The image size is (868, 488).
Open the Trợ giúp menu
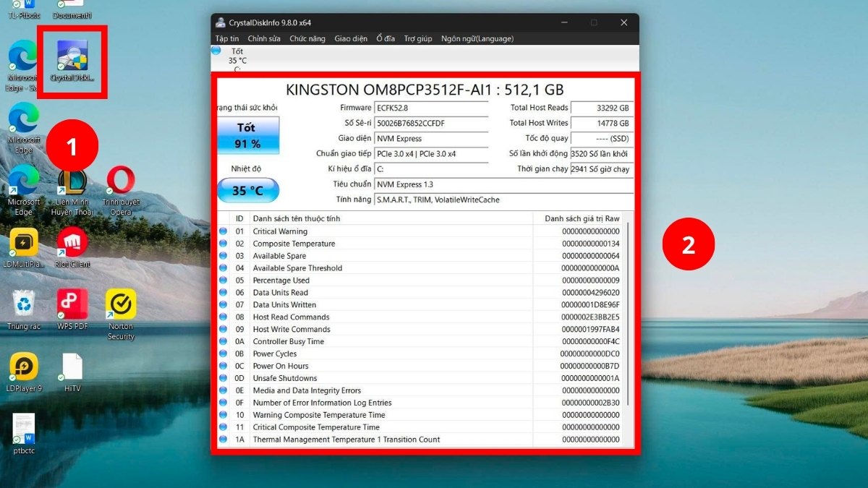(x=418, y=38)
